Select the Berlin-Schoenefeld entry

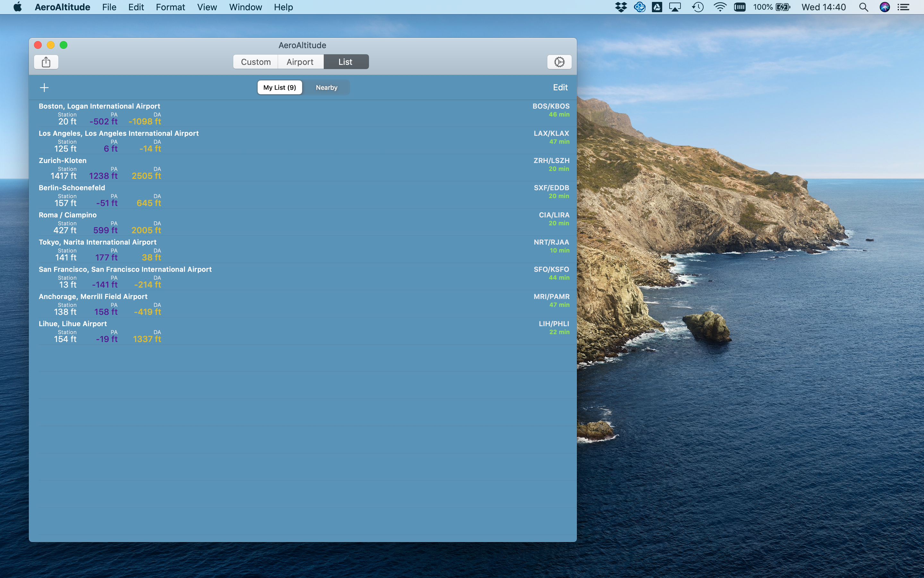(303, 195)
